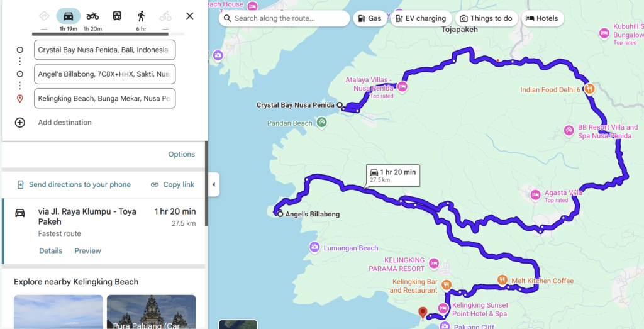
Task: Choose the walking travel mode
Action: (142, 16)
